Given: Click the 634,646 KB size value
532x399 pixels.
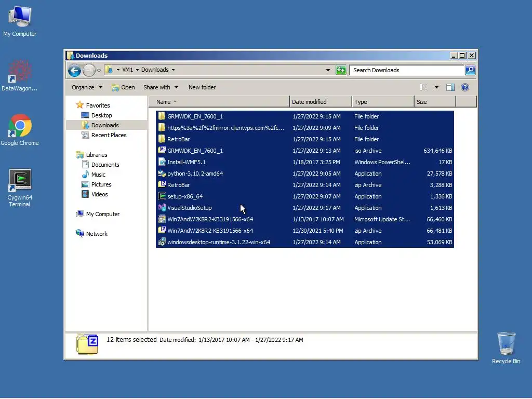Looking at the screenshot, I should [437, 151].
